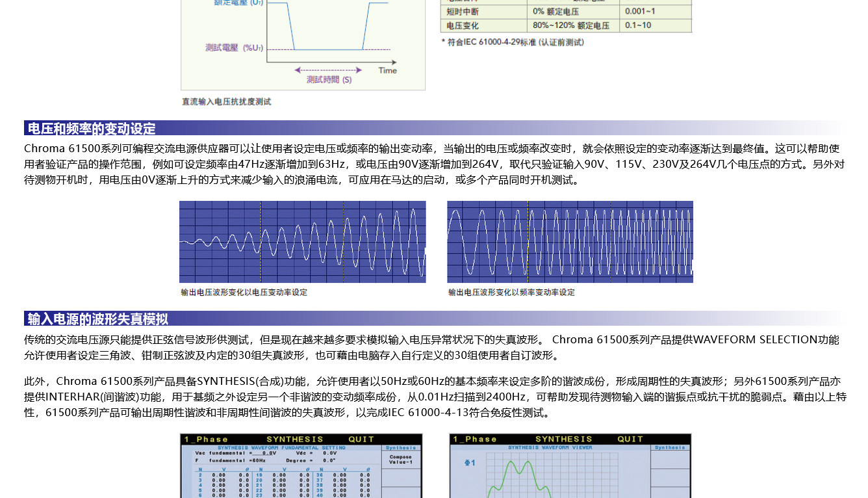Click the 电压变化 table row

(565, 26)
